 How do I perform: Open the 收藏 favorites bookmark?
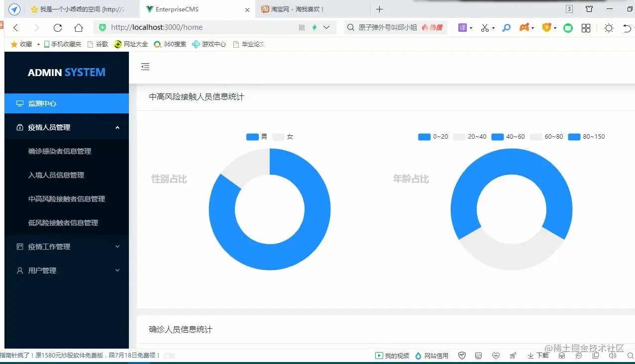click(21, 44)
